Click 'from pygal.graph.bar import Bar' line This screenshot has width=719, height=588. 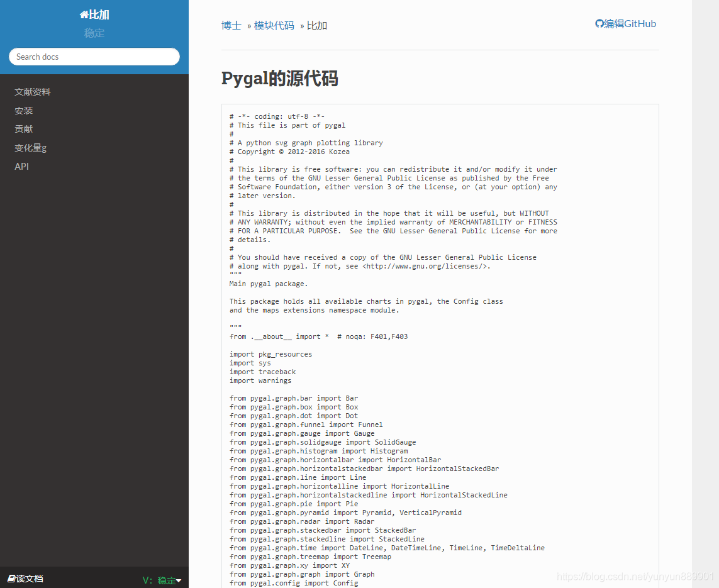(294, 398)
